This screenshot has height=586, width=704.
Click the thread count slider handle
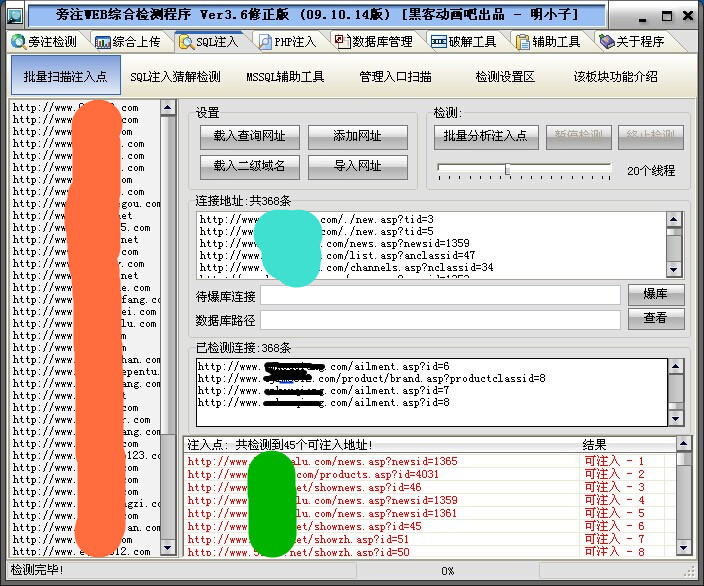click(507, 170)
